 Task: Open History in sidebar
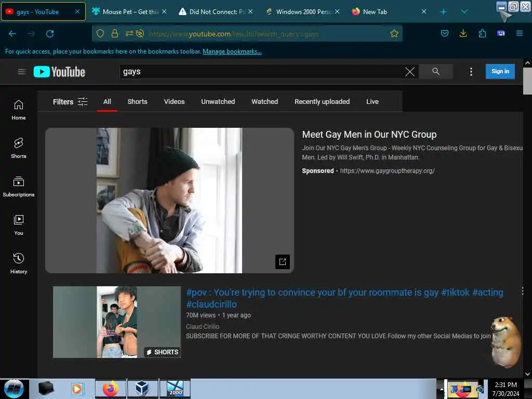tap(19, 263)
